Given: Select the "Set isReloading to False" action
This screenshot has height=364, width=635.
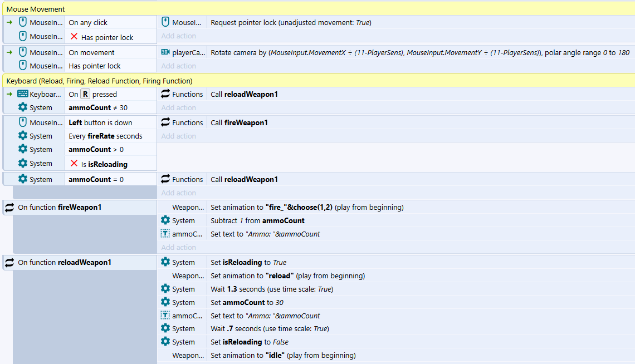Looking at the screenshot, I should pos(249,342).
